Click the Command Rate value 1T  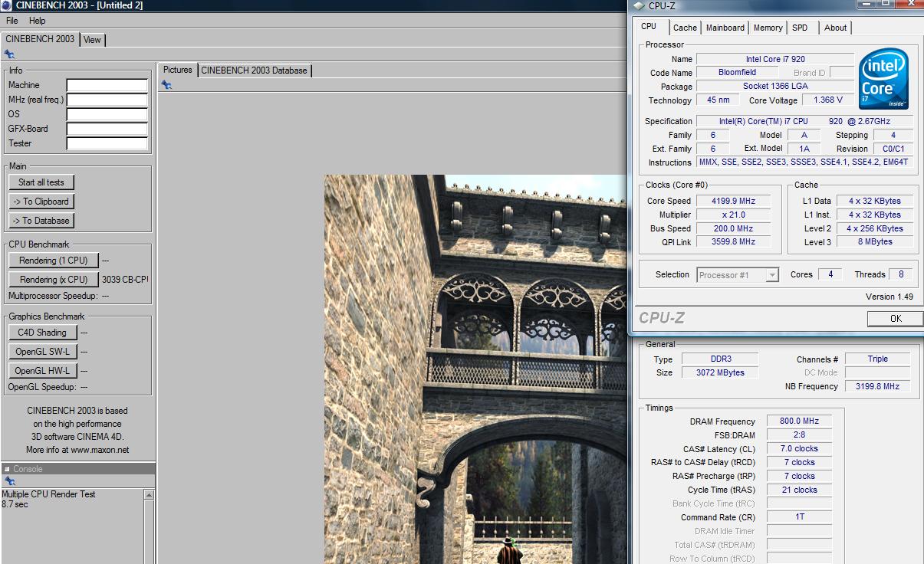pyautogui.click(x=798, y=516)
